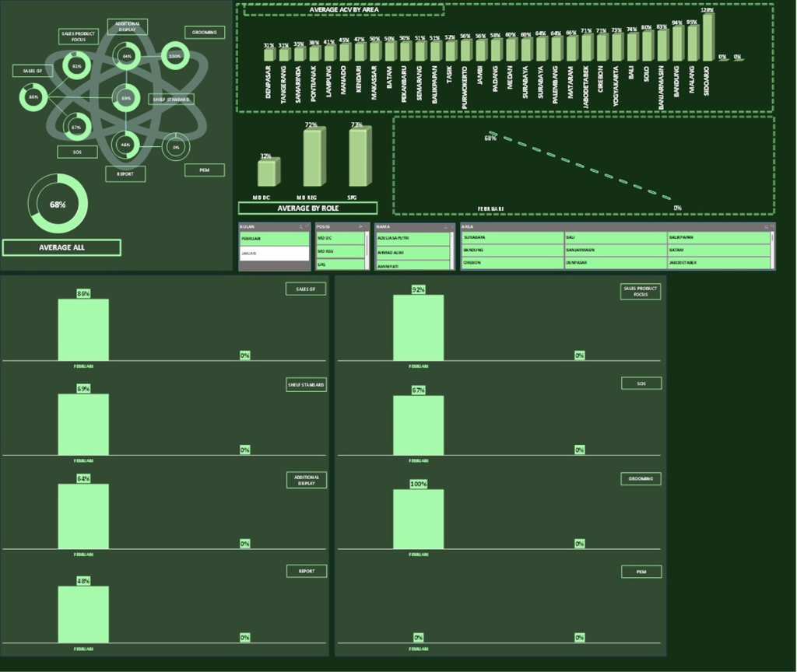Select the 92% Sales Product Focus donut
This screenshot has width=797, height=672.
pyautogui.click(x=77, y=66)
